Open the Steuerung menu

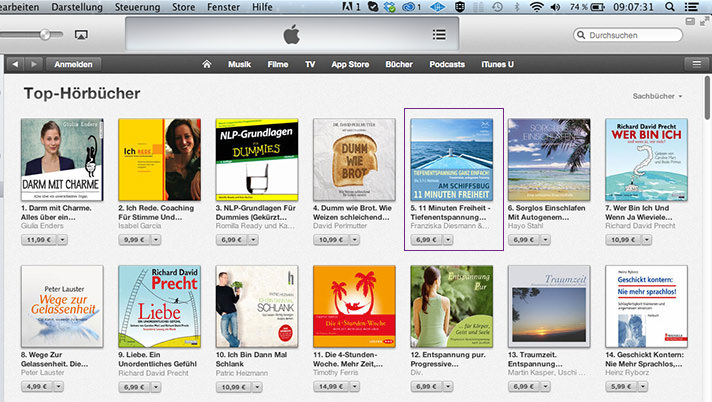[x=137, y=7]
